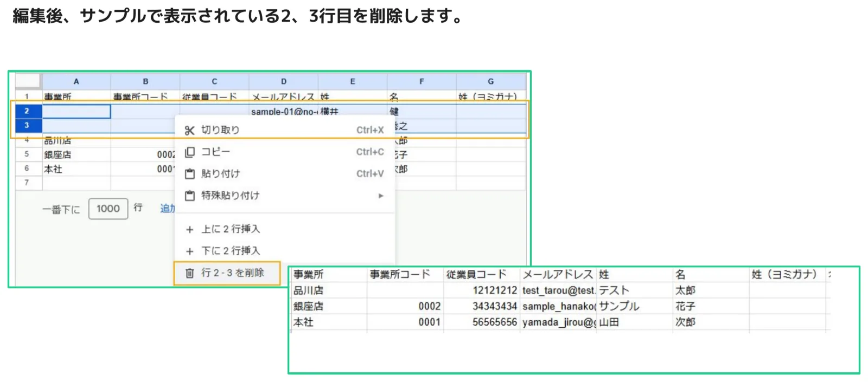Click the scissors icon for 切り取り
This screenshot has height=382, width=868.
tap(189, 131)
